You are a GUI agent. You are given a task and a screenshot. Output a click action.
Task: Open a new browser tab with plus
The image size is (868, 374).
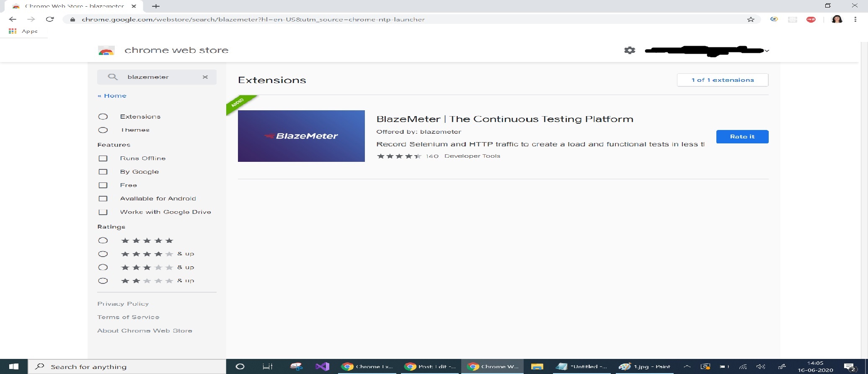point(156,6)
